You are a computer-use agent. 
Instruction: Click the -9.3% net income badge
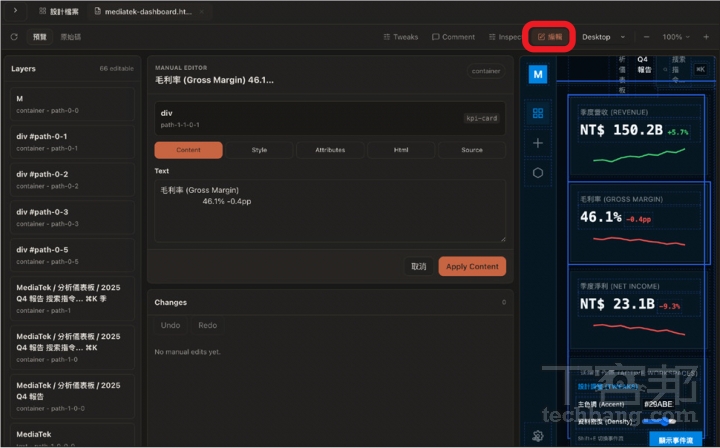point(669,306)
